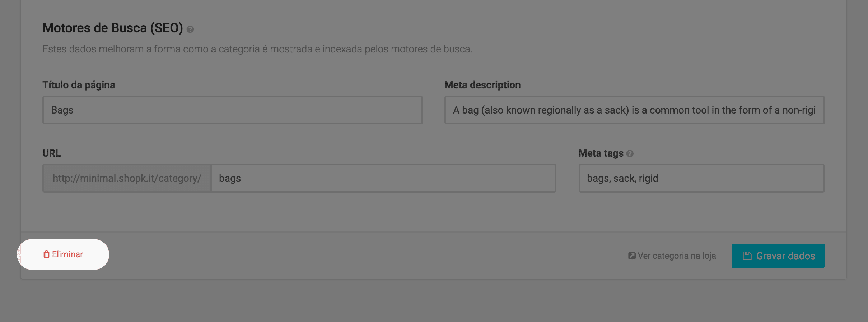Click the external link icon before Ver categoria

point(632,256)
